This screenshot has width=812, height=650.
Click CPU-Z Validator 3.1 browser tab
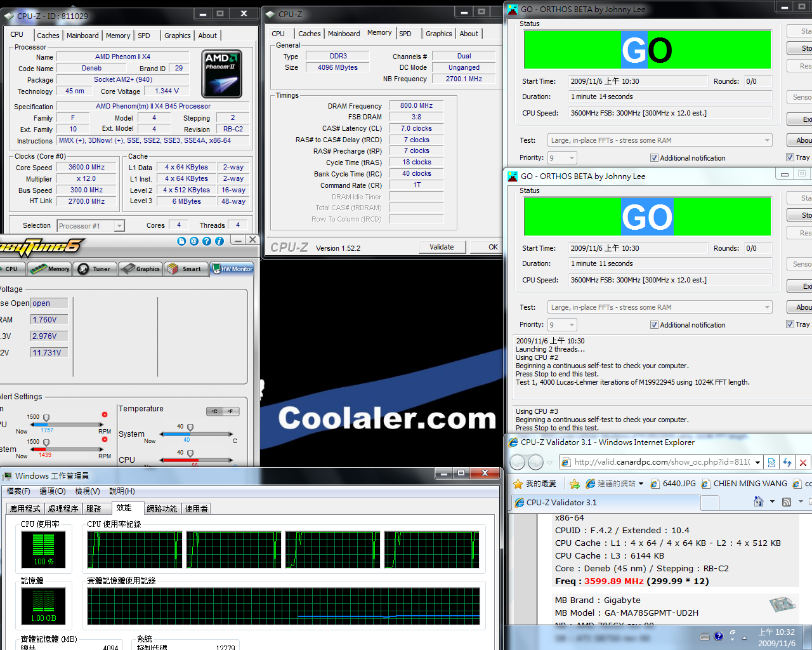pyautogui.click(x=606, y=503)
